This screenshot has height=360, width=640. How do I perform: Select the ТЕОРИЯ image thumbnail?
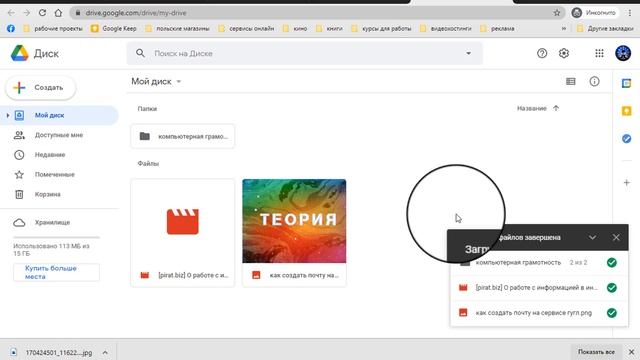tap(294, 221)
